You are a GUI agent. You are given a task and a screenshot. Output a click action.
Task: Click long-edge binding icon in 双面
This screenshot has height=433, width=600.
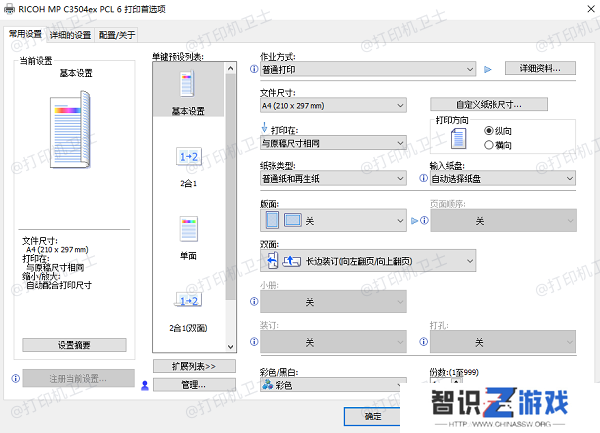click(292, 261)
